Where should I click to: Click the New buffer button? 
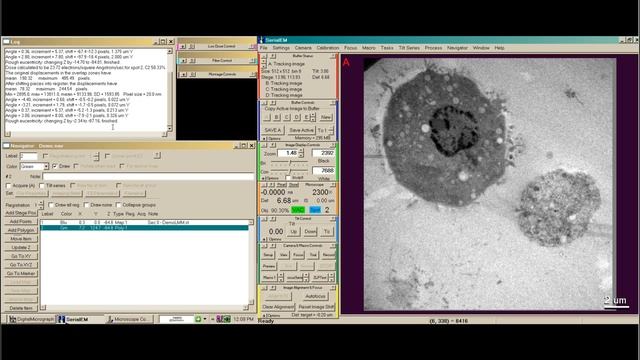[x=326, y=117]
